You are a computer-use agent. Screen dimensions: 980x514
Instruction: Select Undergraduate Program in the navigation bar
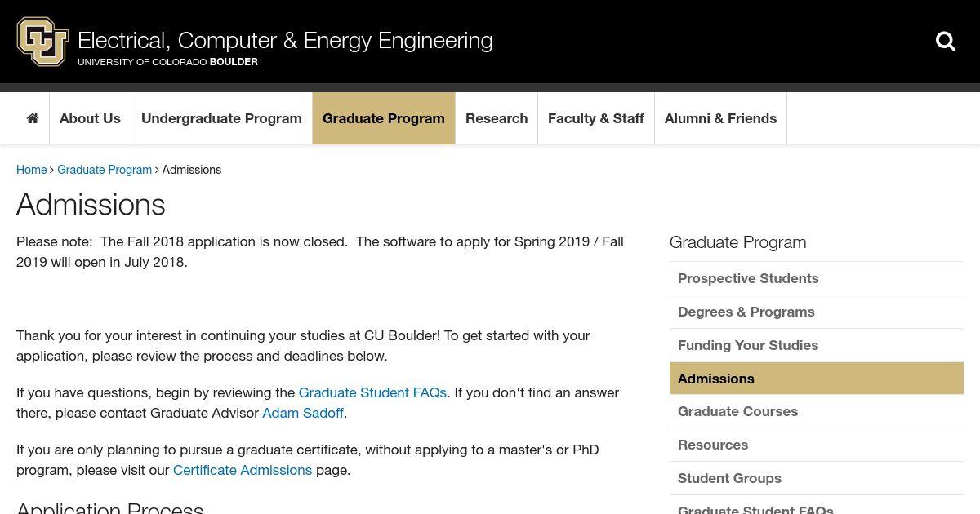tap(221, 118)
